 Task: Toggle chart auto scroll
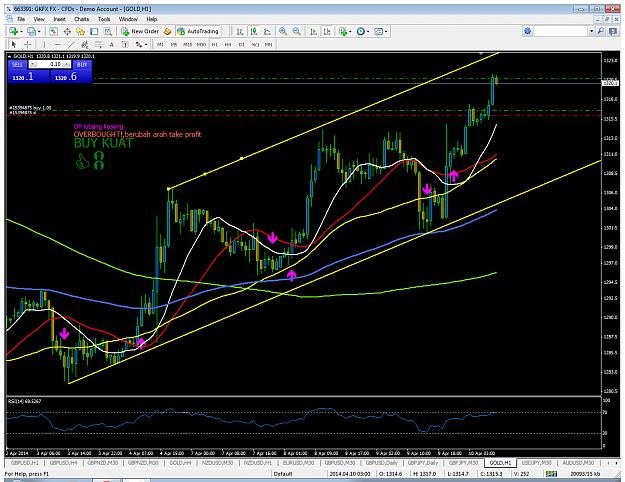(314, 31)
